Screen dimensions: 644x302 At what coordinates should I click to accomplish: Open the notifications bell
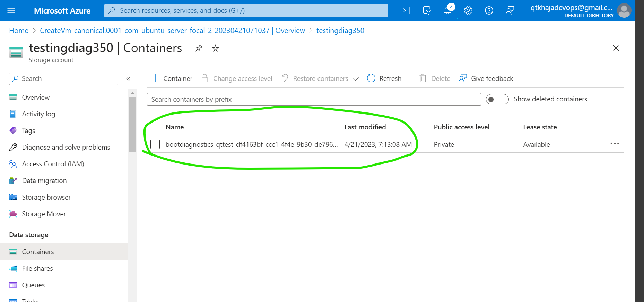pos(447,10)
